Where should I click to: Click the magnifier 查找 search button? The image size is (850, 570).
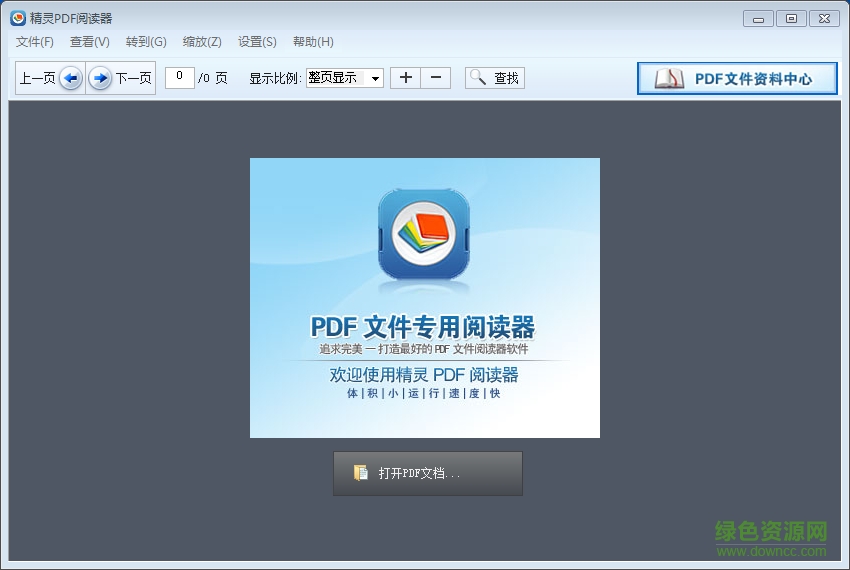click(495, 78)
